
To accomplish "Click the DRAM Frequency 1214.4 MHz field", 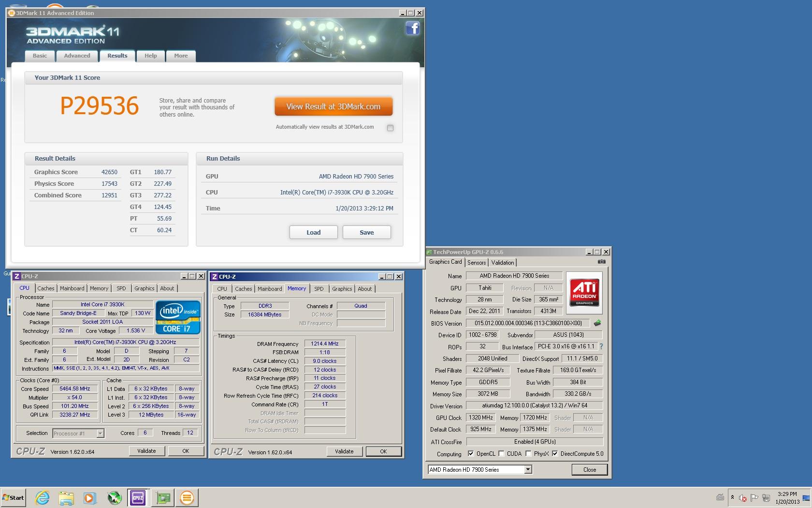I will 325,344.
